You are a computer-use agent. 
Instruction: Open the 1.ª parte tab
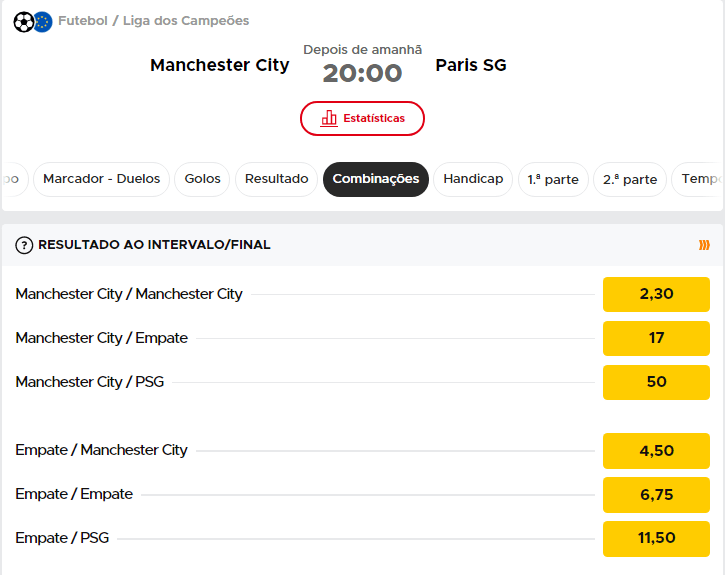553,180
